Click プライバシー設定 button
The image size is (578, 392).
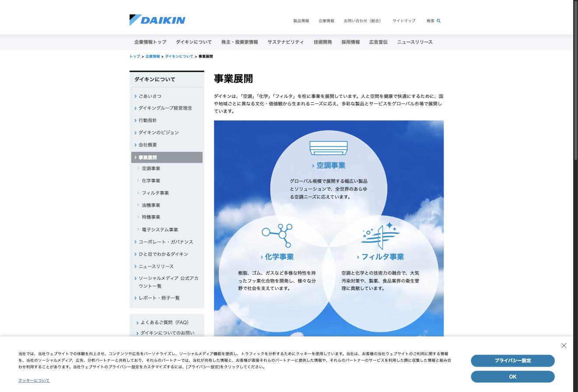coord(513,360)
